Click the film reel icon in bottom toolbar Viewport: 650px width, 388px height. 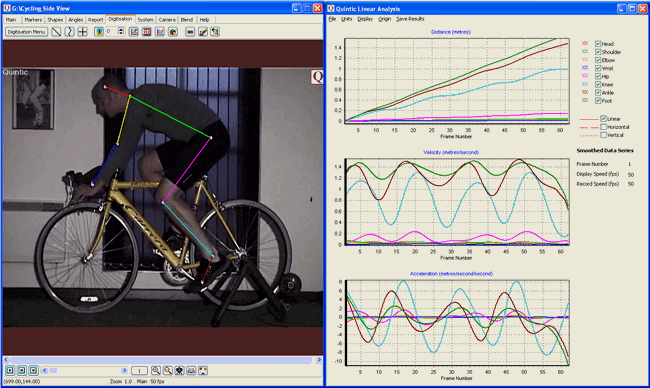click(179, 371)
